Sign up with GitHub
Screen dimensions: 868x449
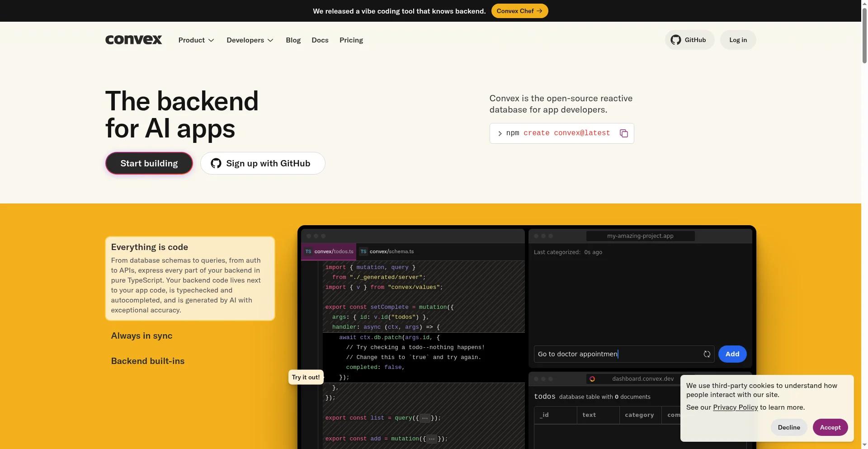point(263,163)
